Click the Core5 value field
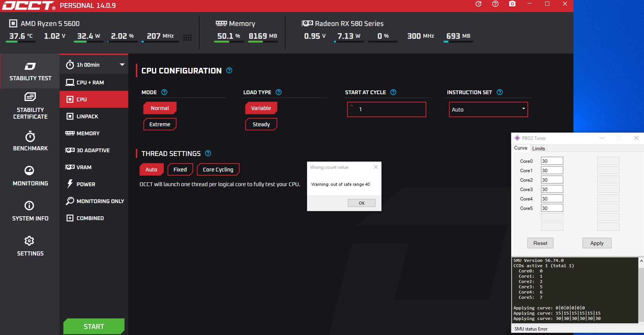Image resolution: width=644 pixels, height=335 pixels. point(552,208)
